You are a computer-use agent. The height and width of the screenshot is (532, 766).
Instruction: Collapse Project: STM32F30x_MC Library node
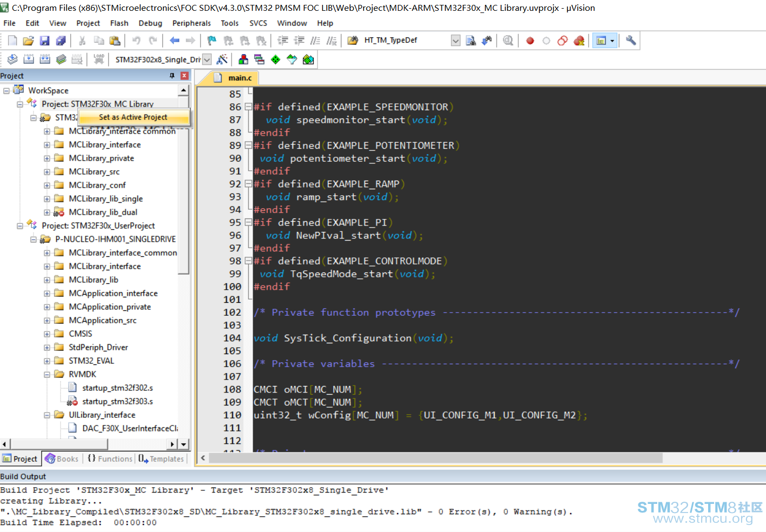20,104
